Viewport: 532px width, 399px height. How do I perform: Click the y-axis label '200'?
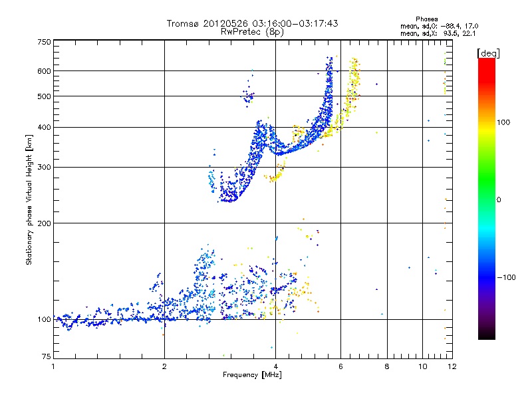44,223
